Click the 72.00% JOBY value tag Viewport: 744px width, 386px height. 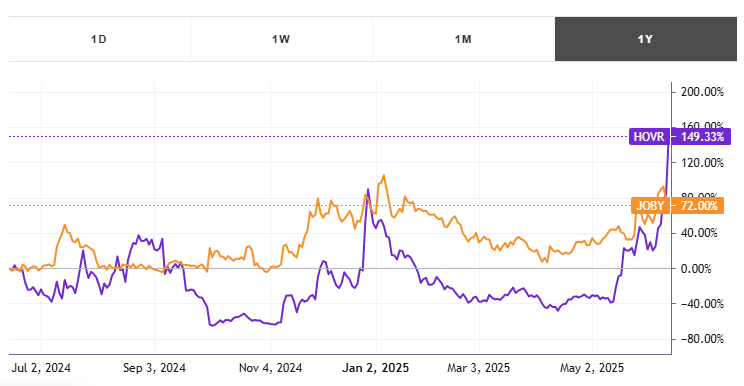(699, 206)
